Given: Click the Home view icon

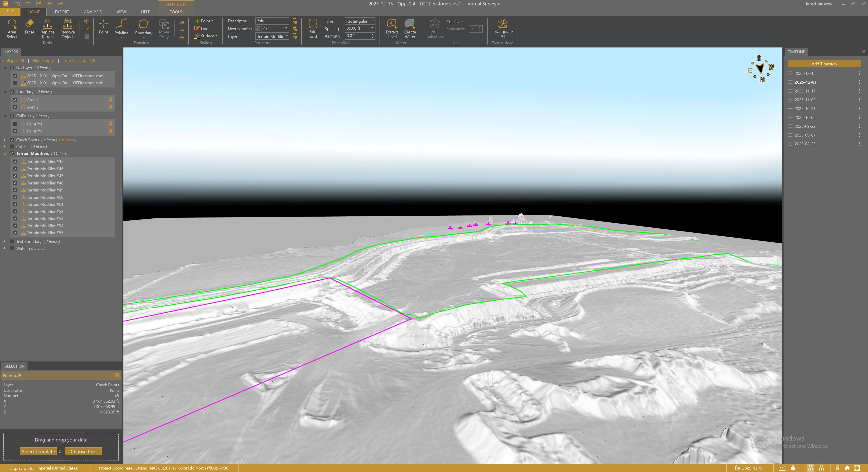Looking at the screenshot, I should click(847, 468).
